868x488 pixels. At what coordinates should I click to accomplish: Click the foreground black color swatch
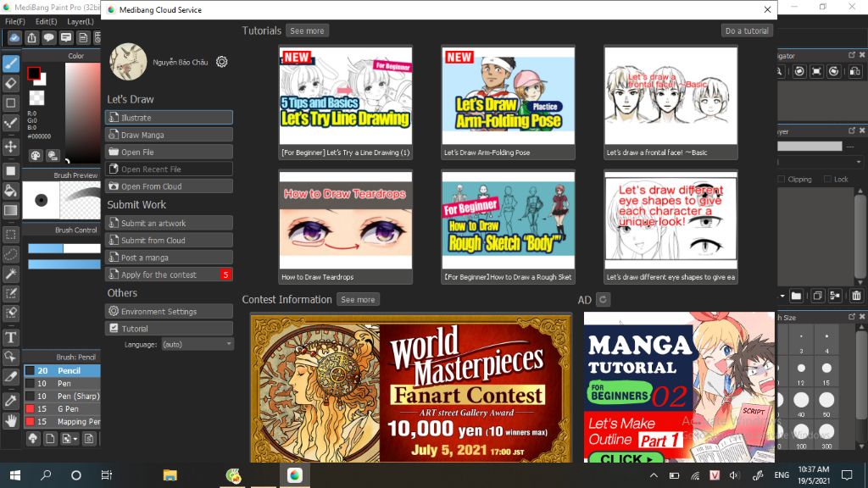pos(33,73)
